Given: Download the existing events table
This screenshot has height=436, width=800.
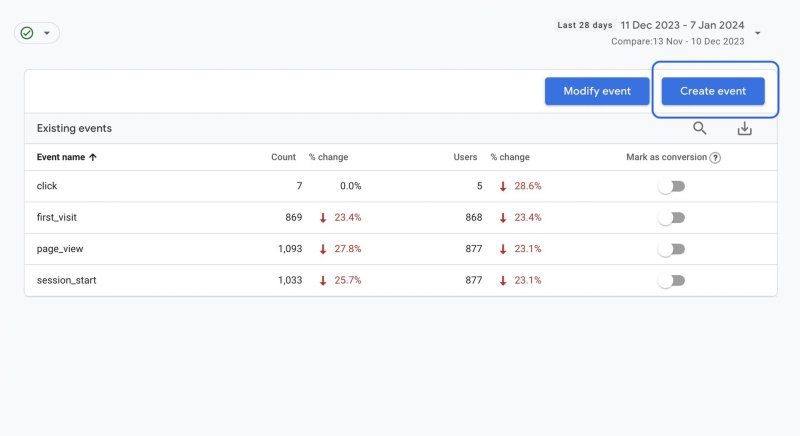Looking at the screenshot, I should tap(744, 129).
